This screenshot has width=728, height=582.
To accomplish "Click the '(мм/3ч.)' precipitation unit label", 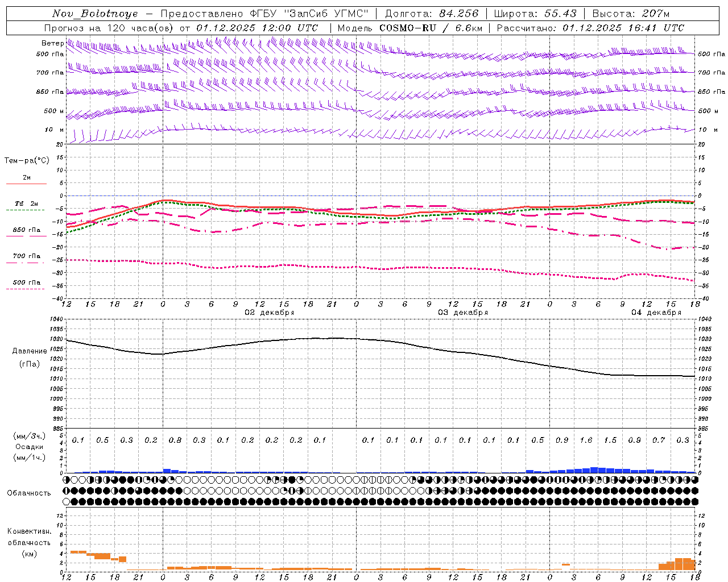I will [x=30, y=436].
